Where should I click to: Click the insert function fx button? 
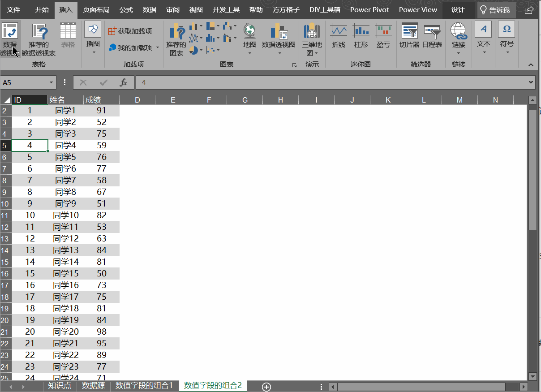pos(124,82)
